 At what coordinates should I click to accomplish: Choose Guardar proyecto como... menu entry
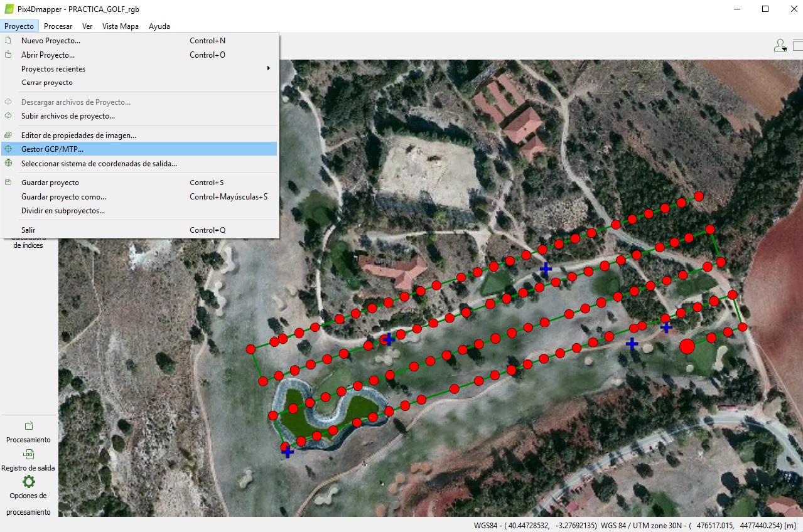point(63,196)
